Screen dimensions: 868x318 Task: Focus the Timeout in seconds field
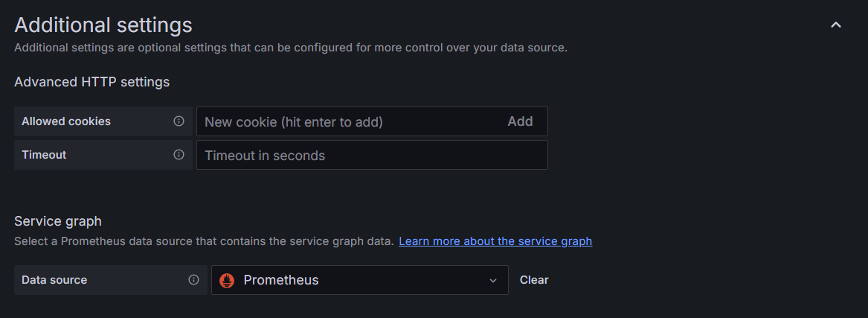click(372, 155)
